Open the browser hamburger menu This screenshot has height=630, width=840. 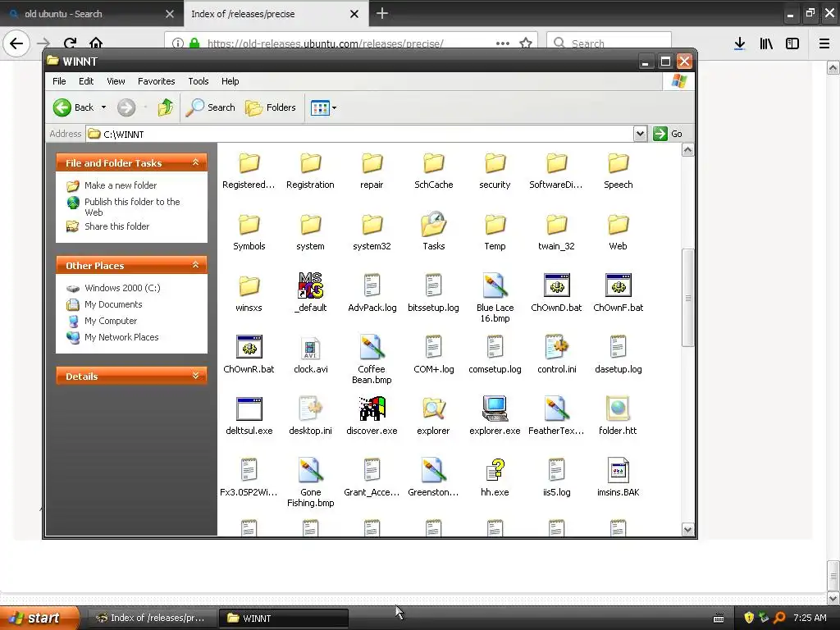824,44
